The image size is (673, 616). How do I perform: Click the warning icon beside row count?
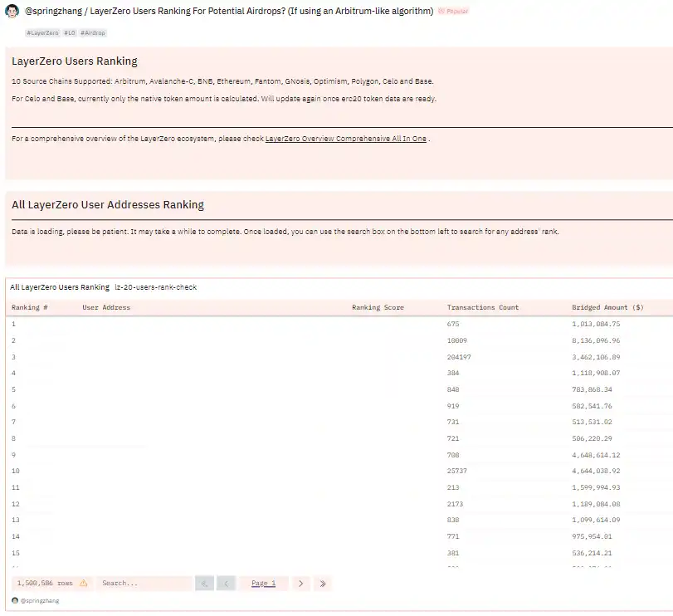pyautogui.click(x=84, y=583)
